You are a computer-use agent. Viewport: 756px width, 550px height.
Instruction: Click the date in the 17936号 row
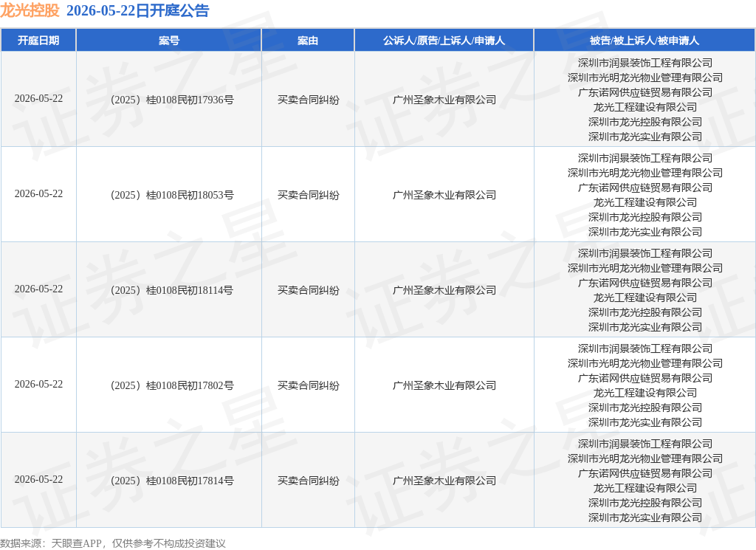(x=38, y=99)
